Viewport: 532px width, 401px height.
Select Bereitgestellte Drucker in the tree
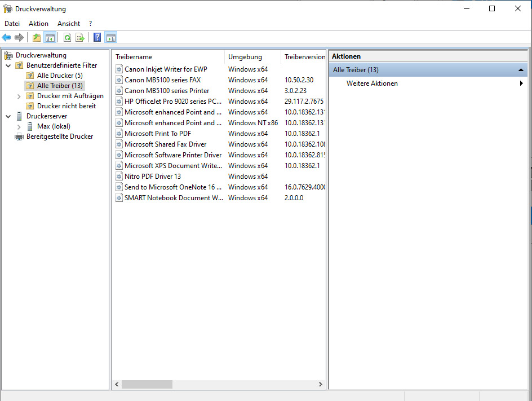pyautogui.click(x=60, y=136)
